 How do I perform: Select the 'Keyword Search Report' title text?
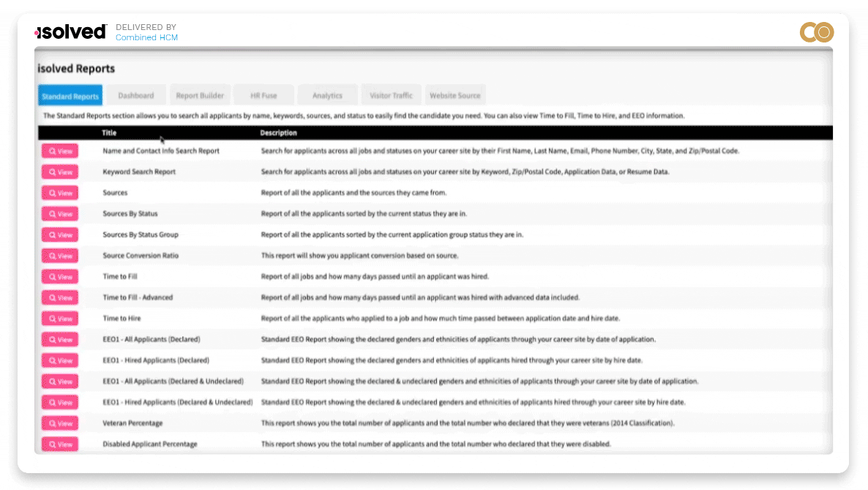click(139, 172)
